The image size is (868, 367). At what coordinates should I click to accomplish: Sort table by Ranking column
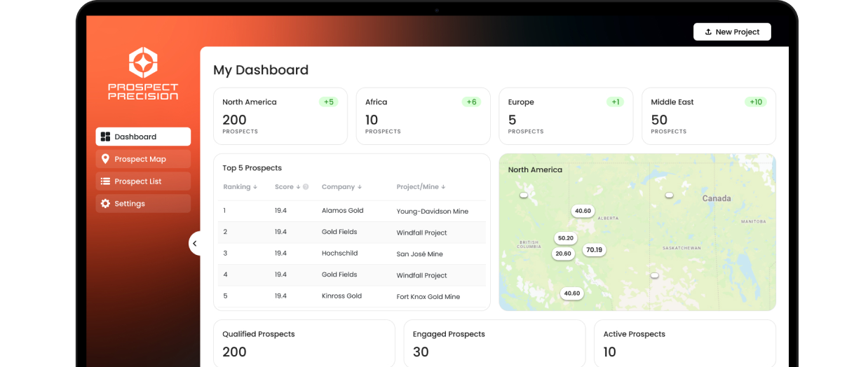pyautogui.click(x=240, y=187)
